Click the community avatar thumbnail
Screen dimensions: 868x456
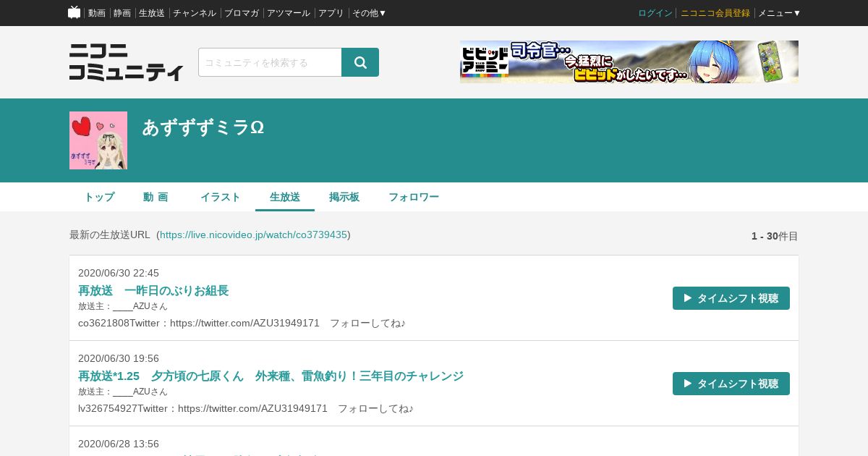tap(98, 140)
